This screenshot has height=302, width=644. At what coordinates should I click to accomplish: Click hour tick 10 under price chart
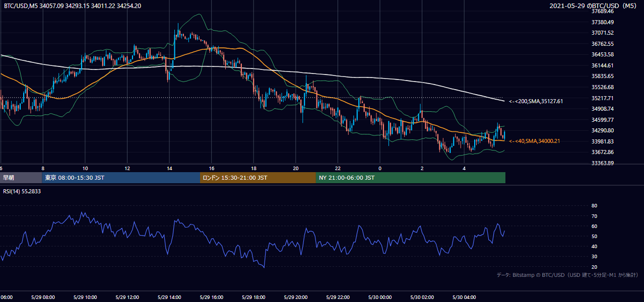coord(85,168)
